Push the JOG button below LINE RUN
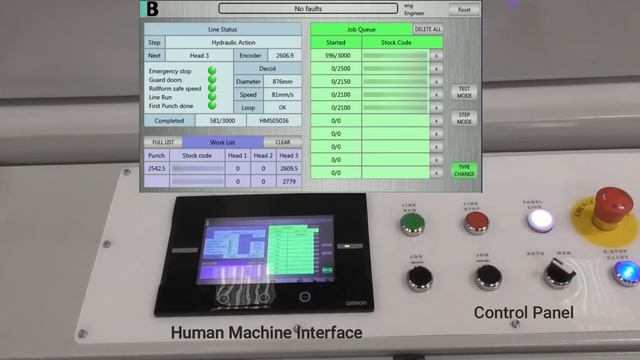The height and width of the screenshot is (360, 640). tap(420, 278)
